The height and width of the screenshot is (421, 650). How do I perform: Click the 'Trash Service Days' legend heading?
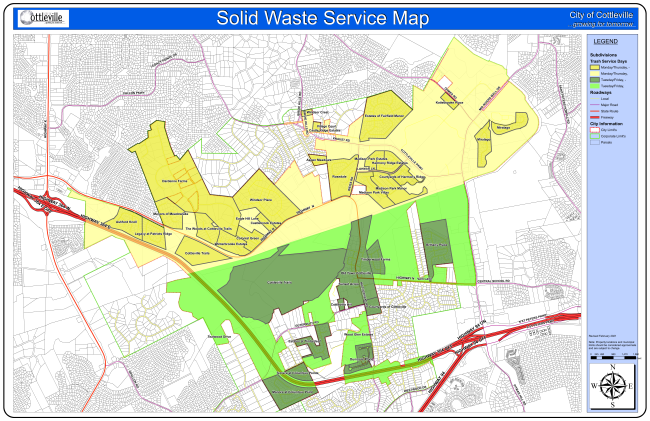[609, 61]
